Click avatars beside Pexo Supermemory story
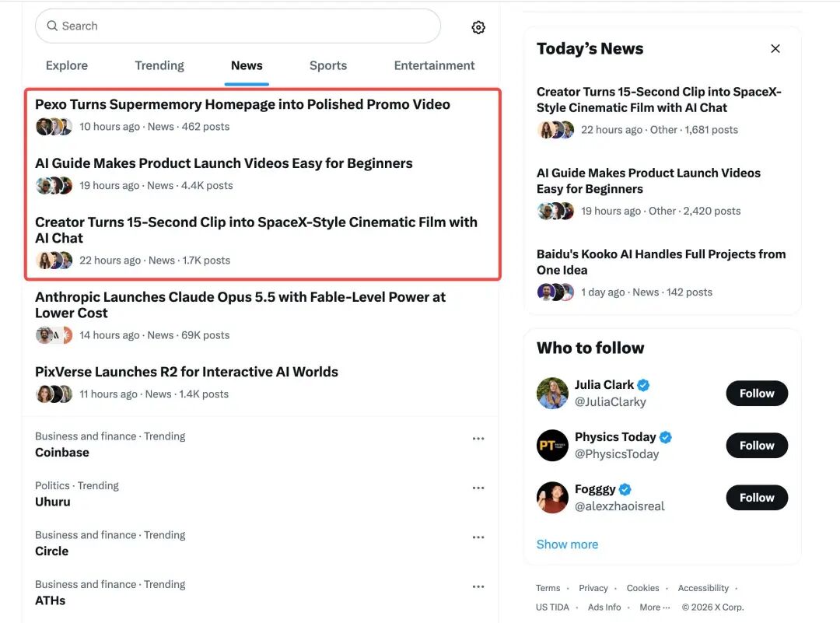The width and height of the screenshot is (840, 623). click(x=54, y=127)
